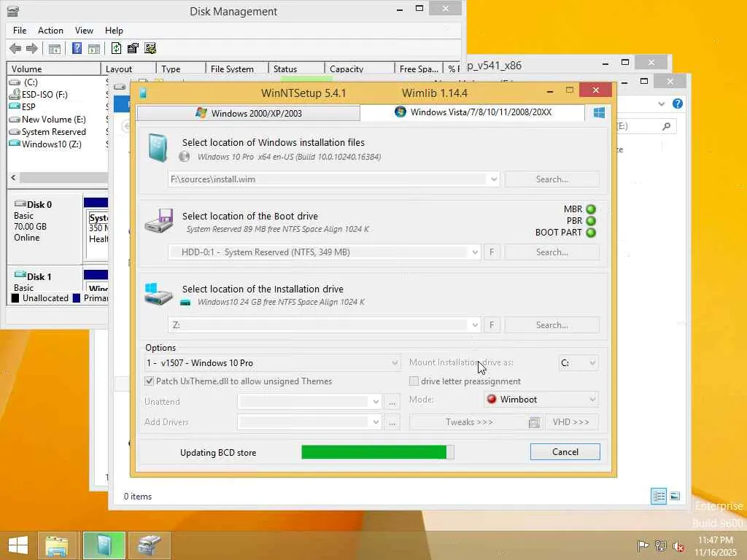Screen dimensions: 747x560
Task: Click the Windows logo button in WinNTSetup tab bar
Action: coord(600,113)
